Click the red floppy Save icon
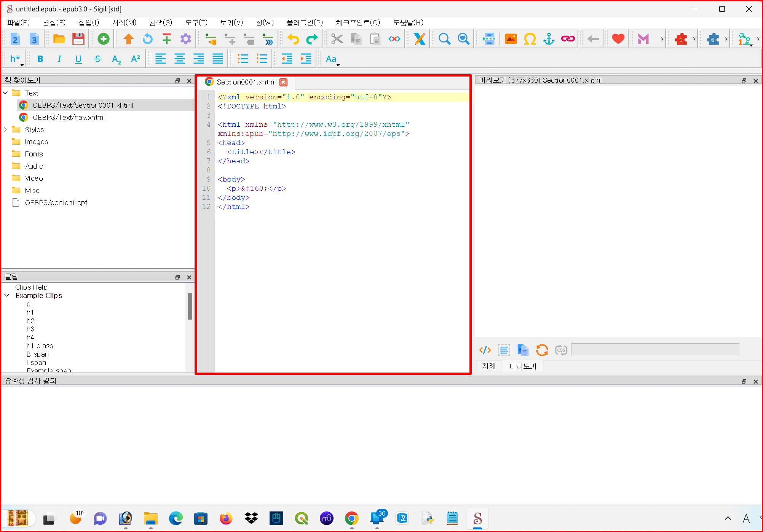The image size is (763, 532). pyautogui.click(x=78, y=39)
